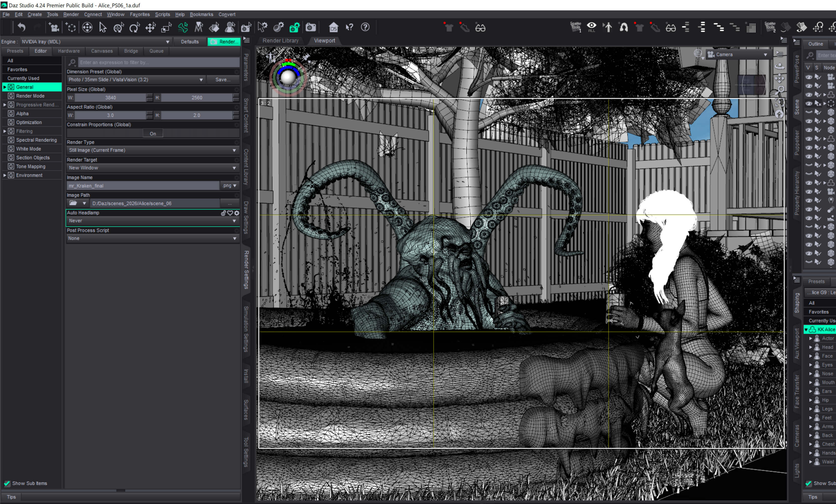Click the eye ALL visibility icon
The image size is (836, 504).
pos(591,27)
